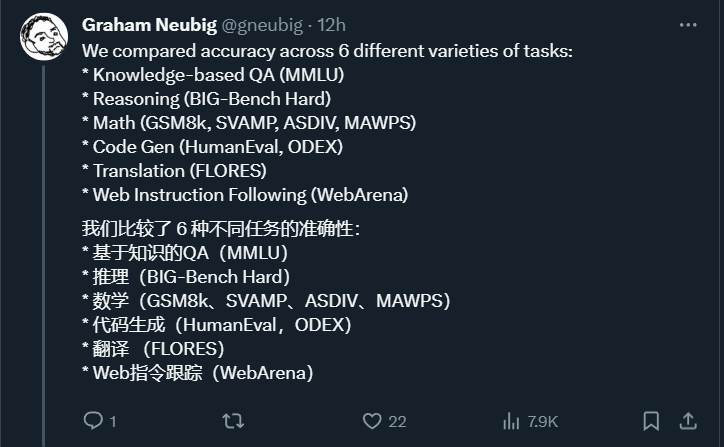Open Graham Neubig's profile picture
This screenshot has width=724, height=447.
(x=44, y=38)
